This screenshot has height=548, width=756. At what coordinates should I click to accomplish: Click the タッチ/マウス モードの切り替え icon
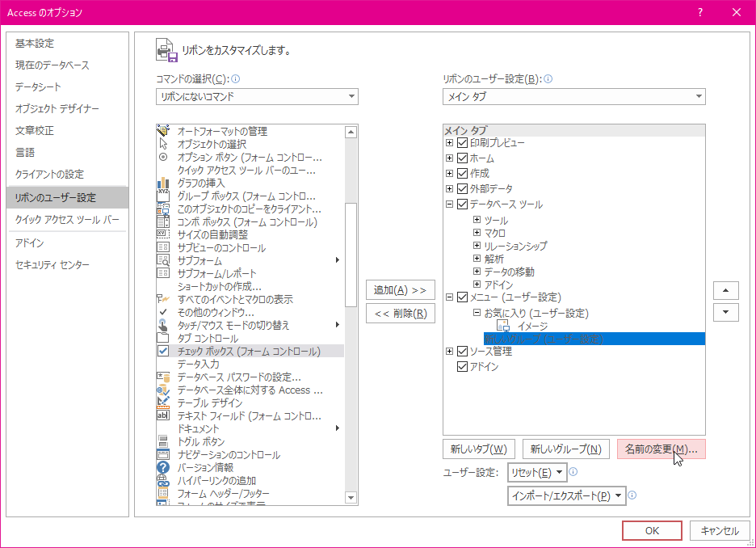[x=163, y=325]
